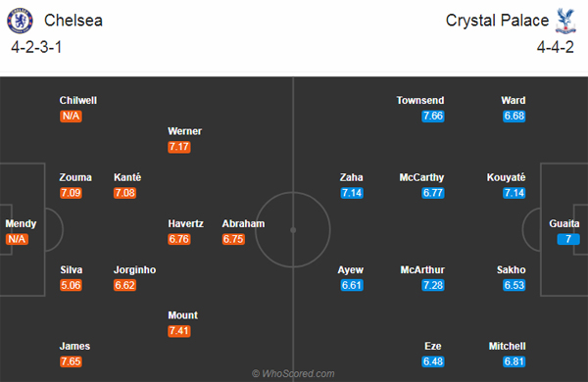The image size is (588, 382).
Task: Click the Chelsea club crest icon
Action: click(x=20, y=21)
